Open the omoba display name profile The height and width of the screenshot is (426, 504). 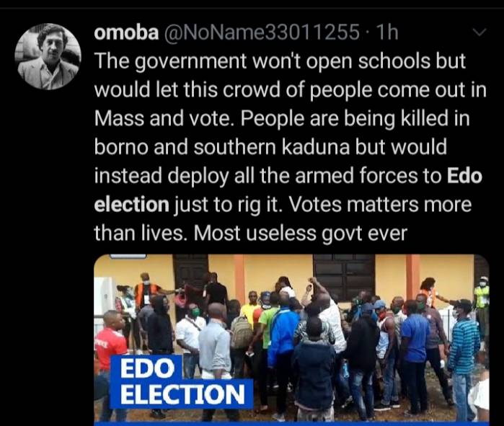(126, 32)
